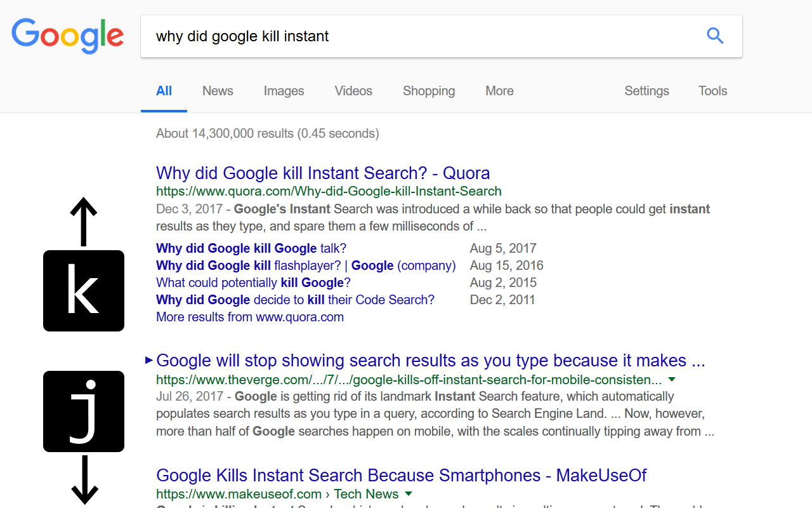The width and height of the screenshot is (812, 508).
Task: Click the up arrow above k
Action: coord(84,221)
